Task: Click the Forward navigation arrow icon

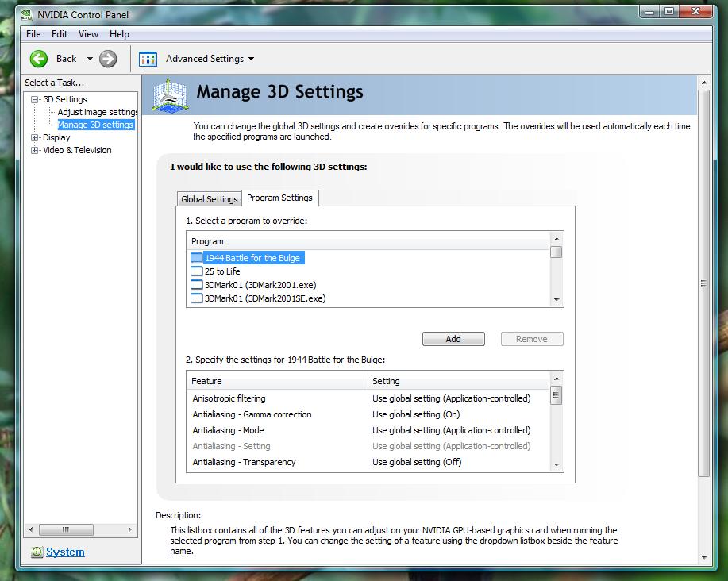Action: (x=108, y=59)
